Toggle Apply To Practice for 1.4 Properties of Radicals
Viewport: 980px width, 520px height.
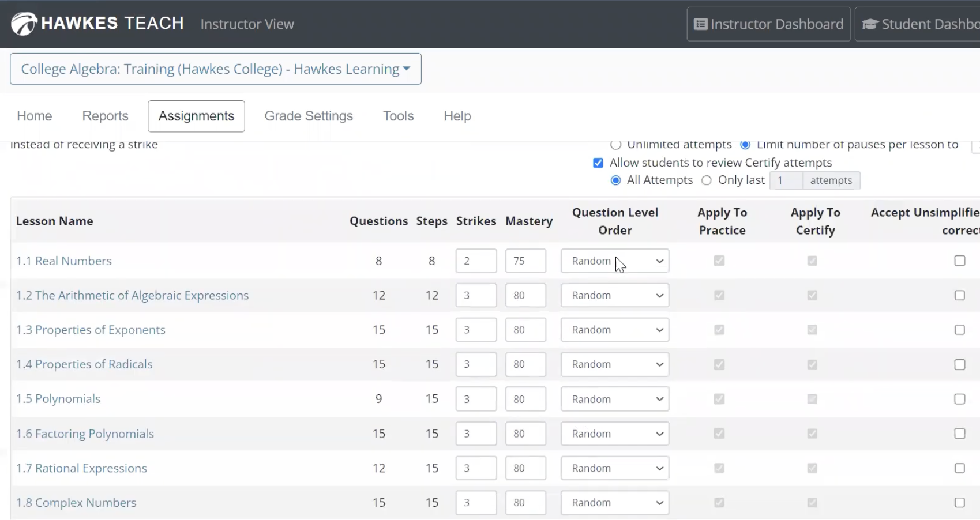[719, 364]
